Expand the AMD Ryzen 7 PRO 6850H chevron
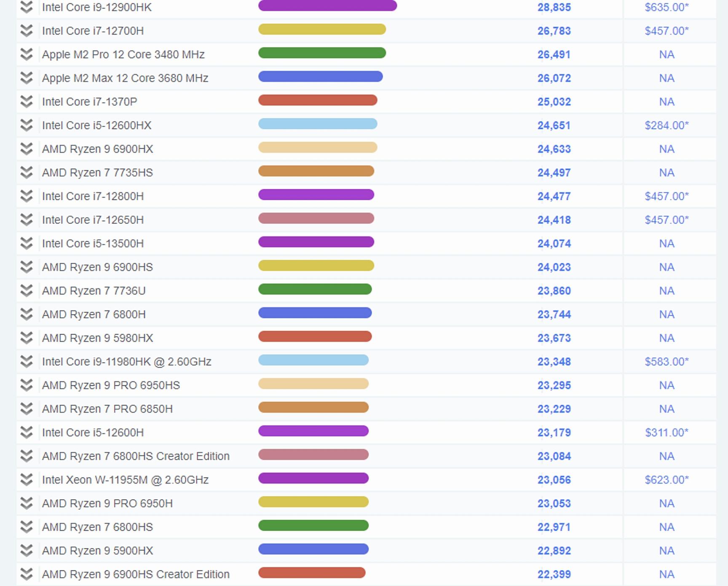Image resolution: width=728 pixels, height=586 pixels. click(27, 409)
